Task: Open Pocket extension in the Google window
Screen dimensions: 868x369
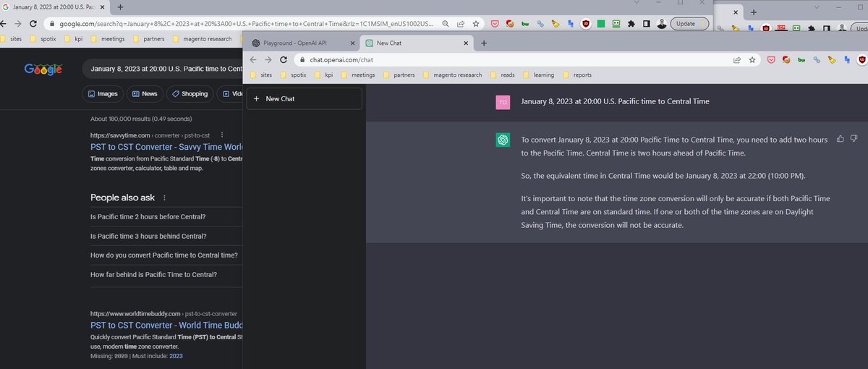Action: (495, 24)
